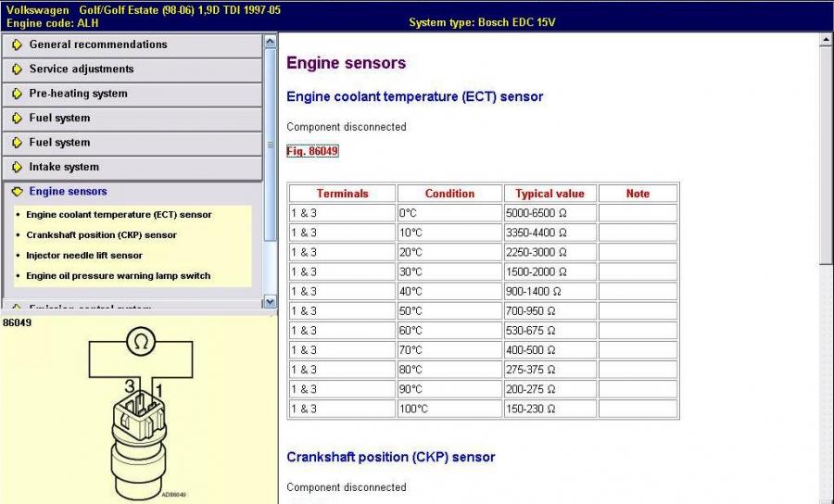
Task: Go to Crankshaft position (CKP) sensor item
Action: (101, 235)
